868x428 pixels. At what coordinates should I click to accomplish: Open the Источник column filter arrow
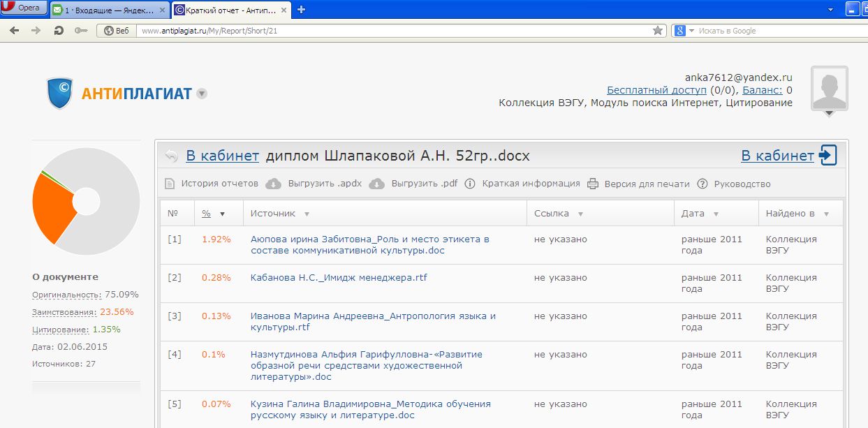click(x=307, y=214)
